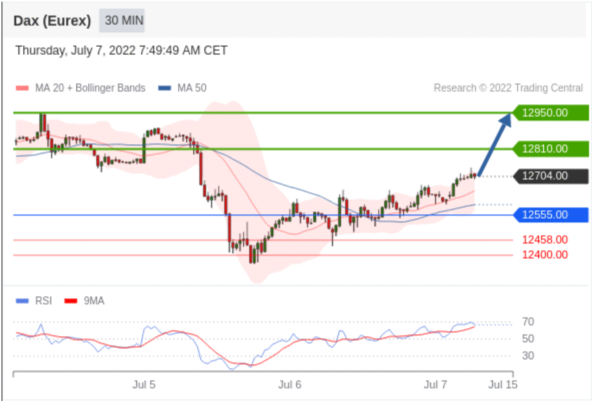Click the red 12458.00 support label

click(x=545, y=240)
